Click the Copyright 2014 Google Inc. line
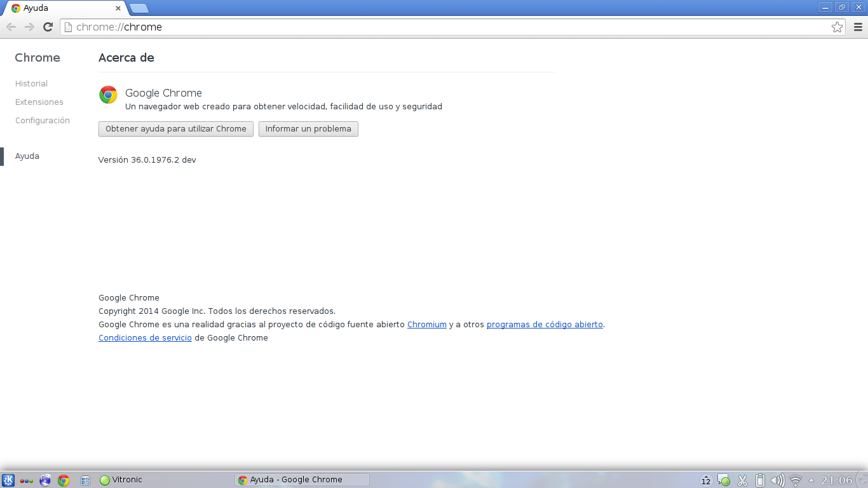Image resolution: width=868 pixels, height=488 pixels. tap(217, 311)
